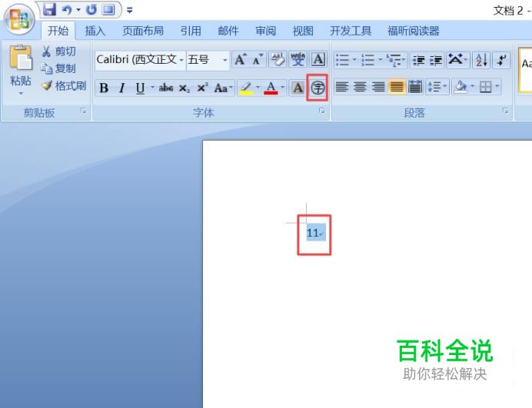
Task: Apply red font color
Action: [x=271, y=88]
